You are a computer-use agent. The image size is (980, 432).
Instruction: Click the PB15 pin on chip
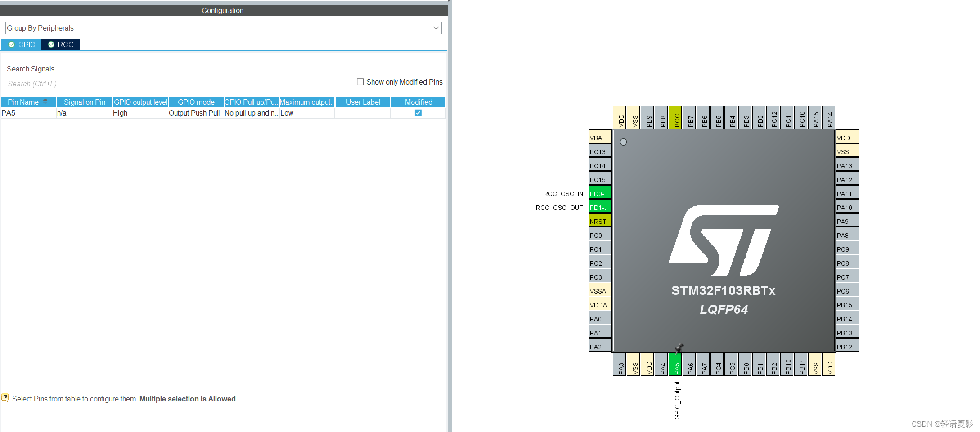pos(847,304)
